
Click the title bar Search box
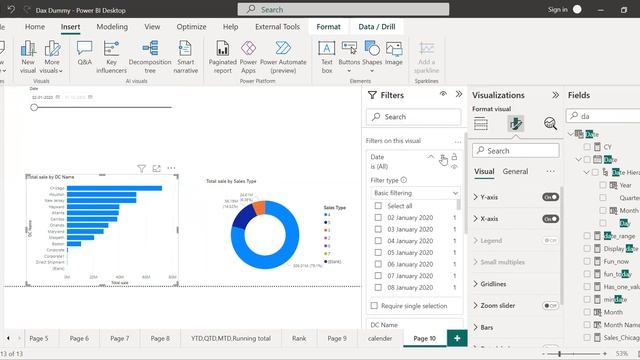[343, 9]
